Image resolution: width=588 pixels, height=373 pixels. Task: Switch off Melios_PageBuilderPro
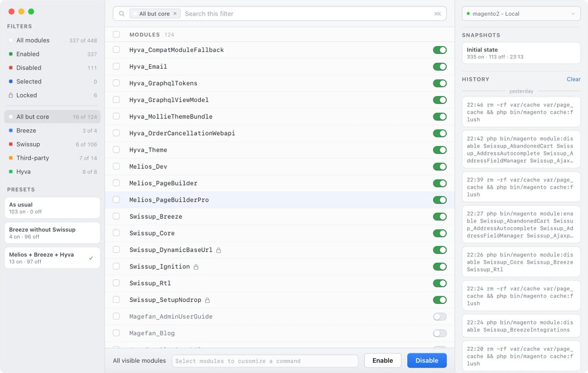(439, 200)
